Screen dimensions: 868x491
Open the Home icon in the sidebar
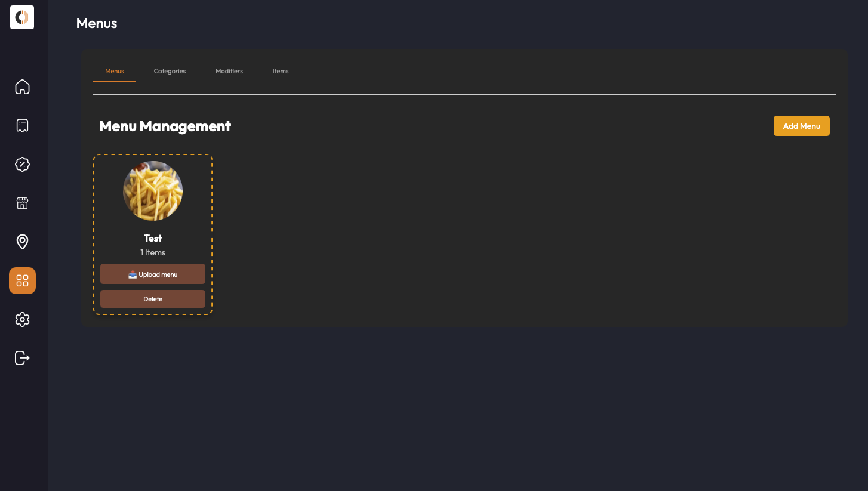tap(22, 87)
